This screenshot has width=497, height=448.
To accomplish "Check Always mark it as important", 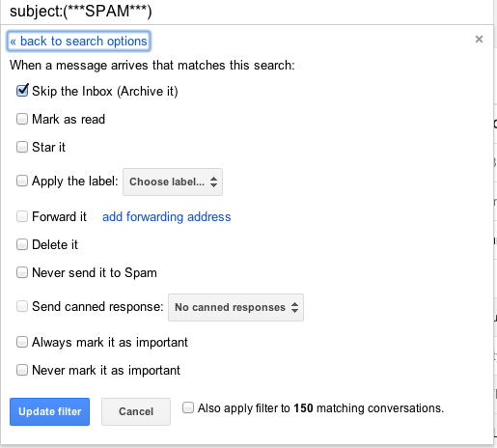I will click(x=22, y=342).
